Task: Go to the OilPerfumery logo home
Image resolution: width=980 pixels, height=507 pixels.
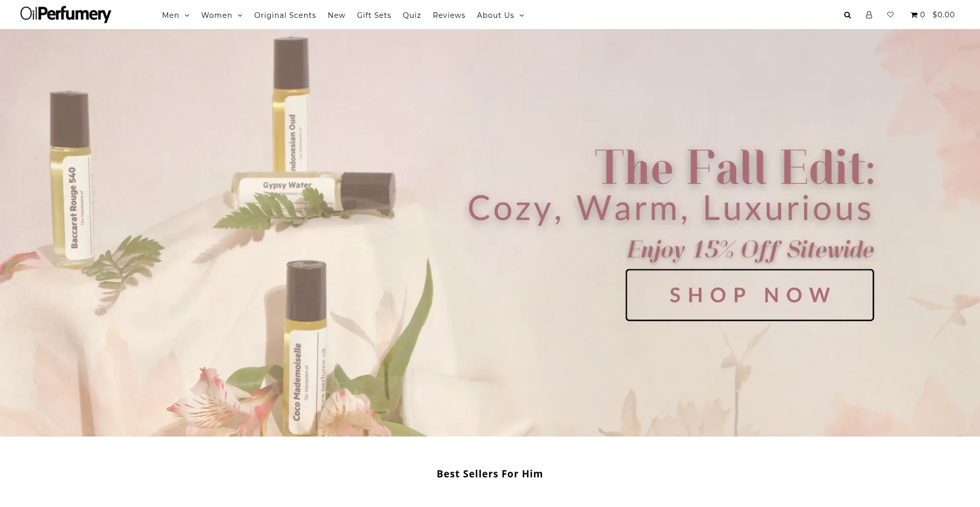Action: tap(66, 14)
